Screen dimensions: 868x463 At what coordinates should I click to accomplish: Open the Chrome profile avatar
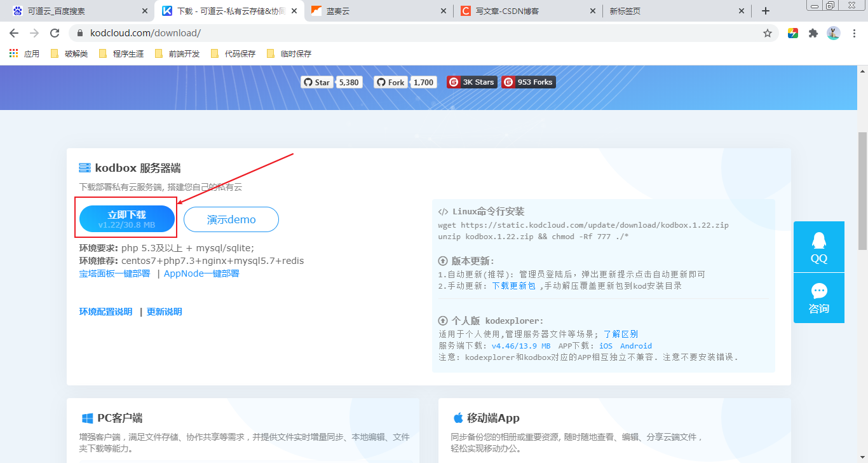tap(834, 33)
